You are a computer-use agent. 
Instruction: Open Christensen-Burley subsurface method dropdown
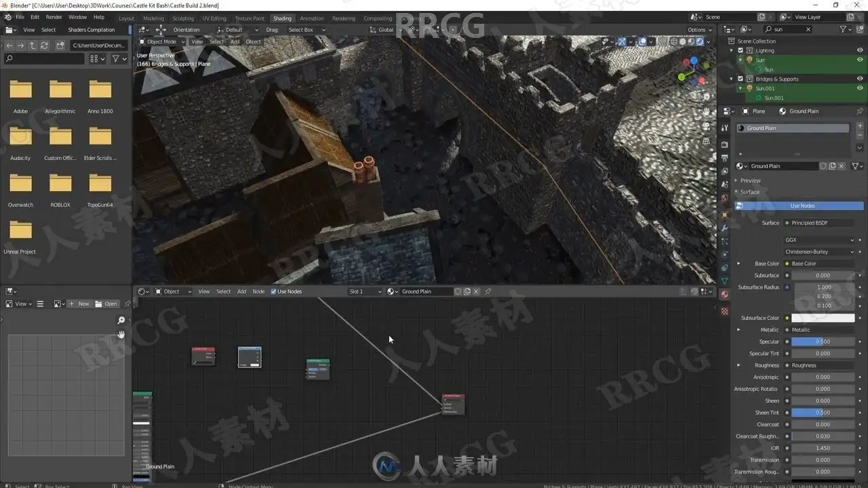click(819, 251)
